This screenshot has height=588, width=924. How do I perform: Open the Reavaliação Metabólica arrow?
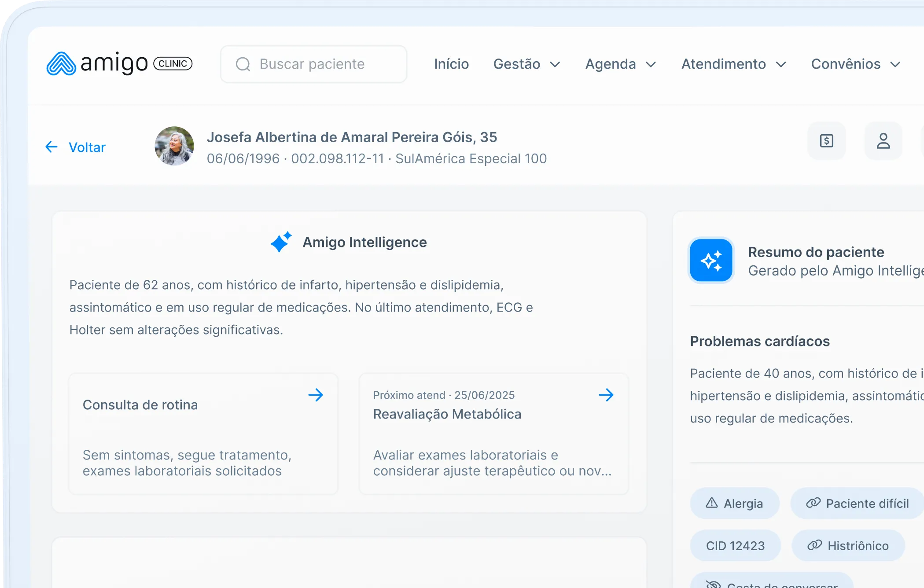coord(607,395)
